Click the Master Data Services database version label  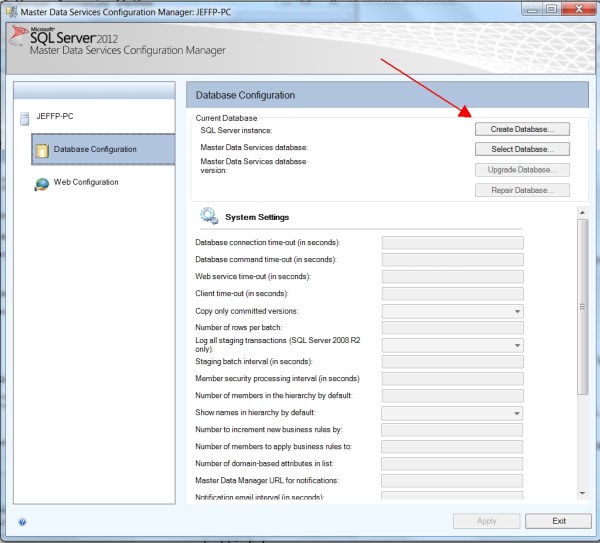click(x=253, y=166)
